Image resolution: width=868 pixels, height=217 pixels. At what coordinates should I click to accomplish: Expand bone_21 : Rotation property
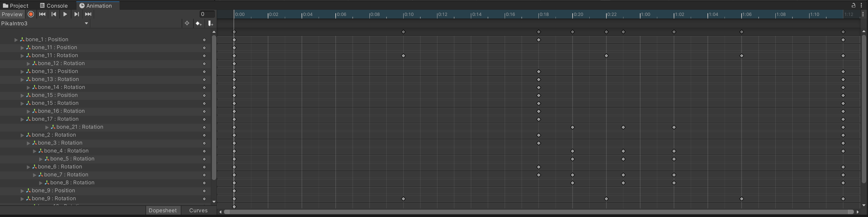pos(47,127)
